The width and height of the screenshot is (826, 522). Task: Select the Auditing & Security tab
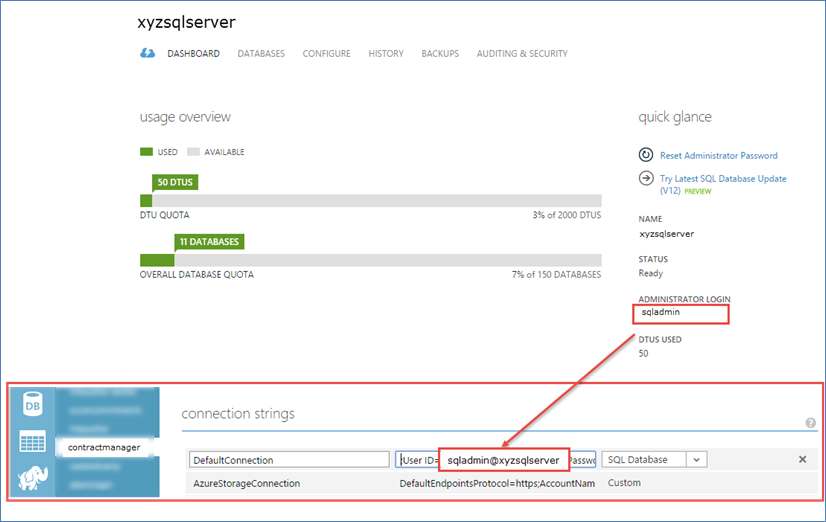pos(522,54)
